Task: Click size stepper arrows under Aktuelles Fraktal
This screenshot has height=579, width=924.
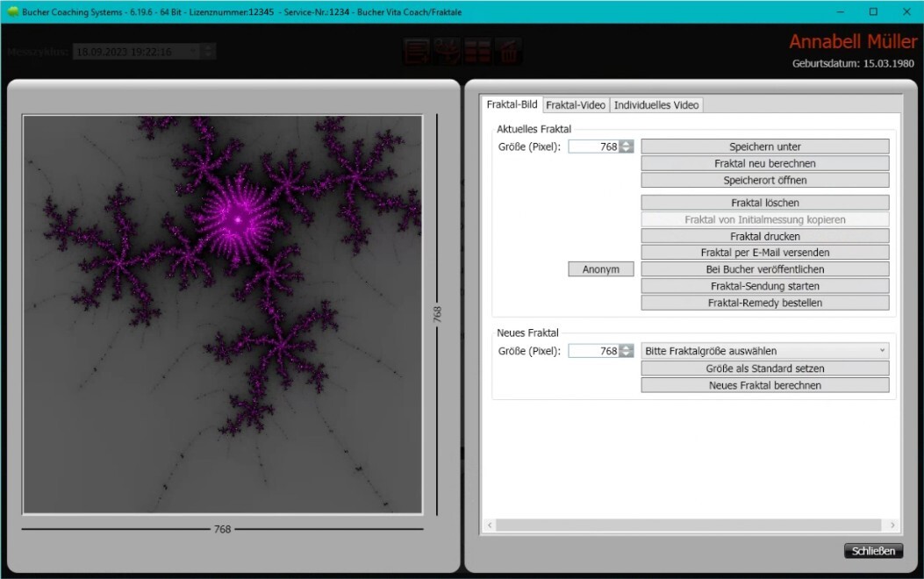Action: (626, 147)
